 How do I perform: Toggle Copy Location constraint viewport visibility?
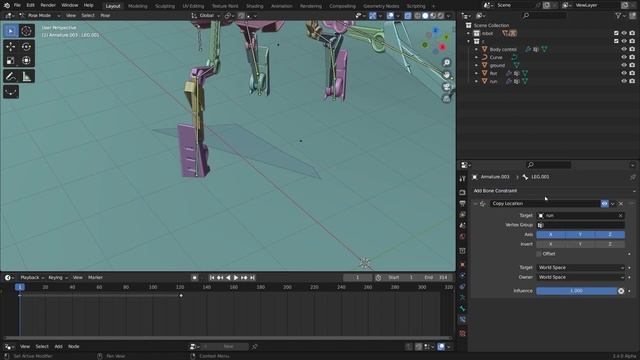(x=604, y=204)
